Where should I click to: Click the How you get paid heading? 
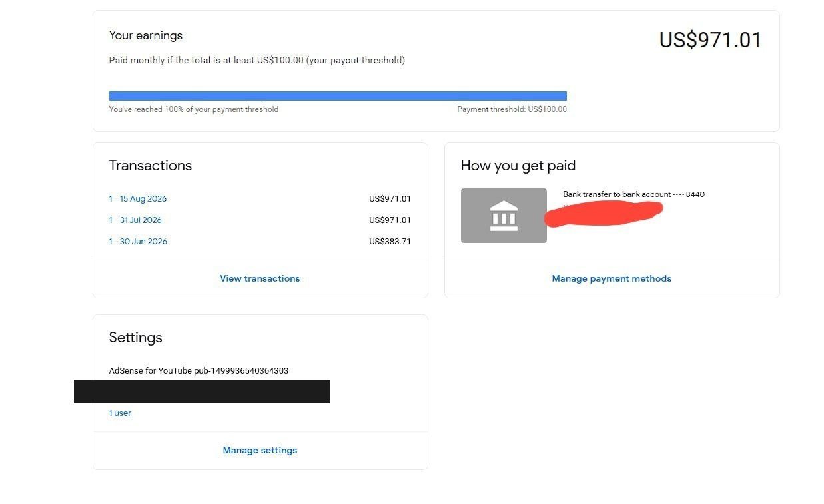tap(518, 166)
